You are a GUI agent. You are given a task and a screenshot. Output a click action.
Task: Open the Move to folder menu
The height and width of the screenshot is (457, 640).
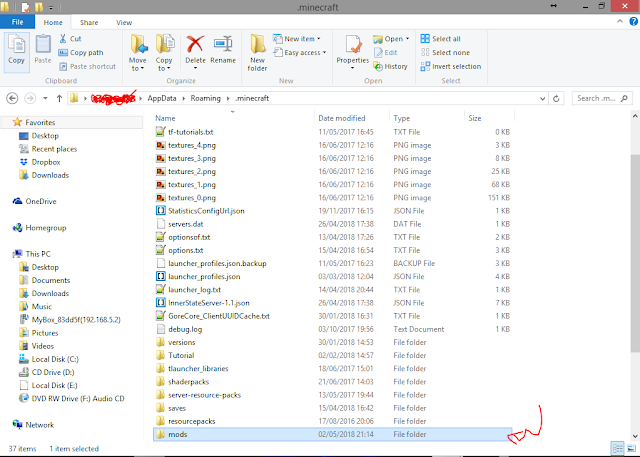(138, 53)
